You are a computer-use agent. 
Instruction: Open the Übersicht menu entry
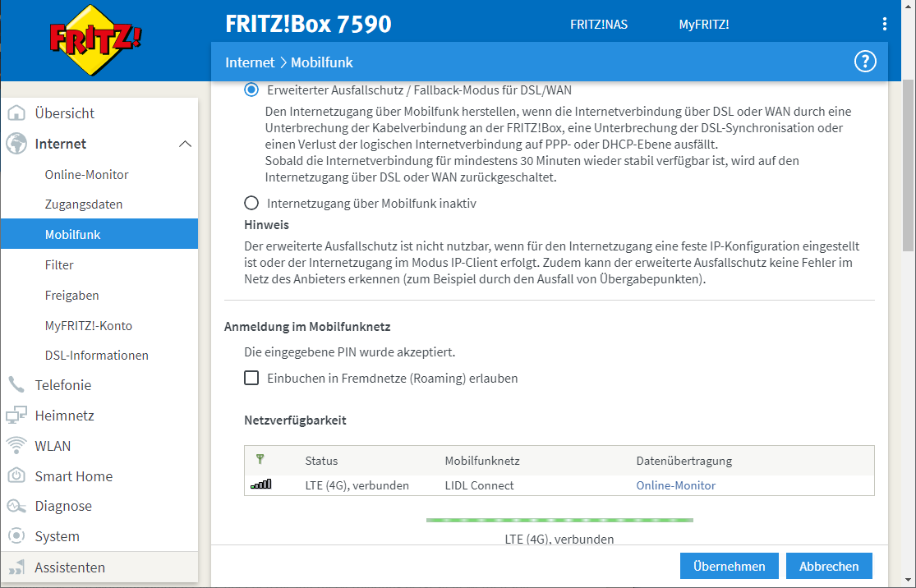99,113
